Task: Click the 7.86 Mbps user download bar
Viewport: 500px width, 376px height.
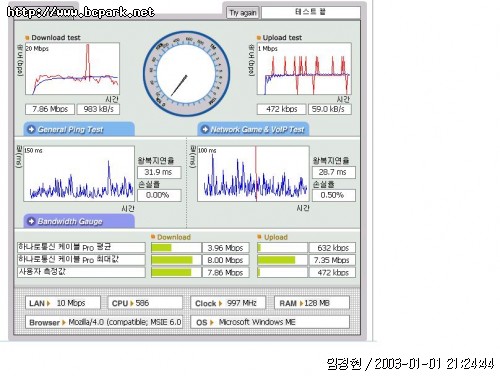Action: pos(176,273)
